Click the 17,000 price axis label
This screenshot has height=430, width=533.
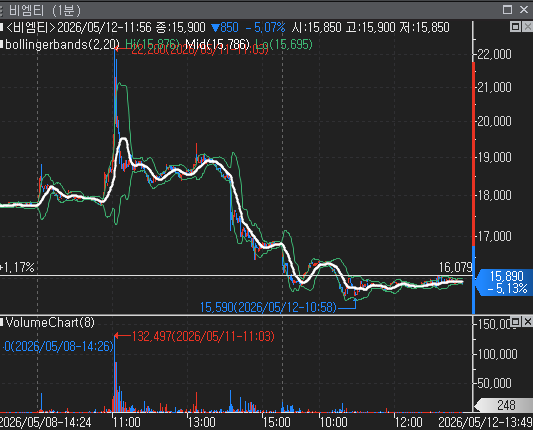tap(494, 236)
